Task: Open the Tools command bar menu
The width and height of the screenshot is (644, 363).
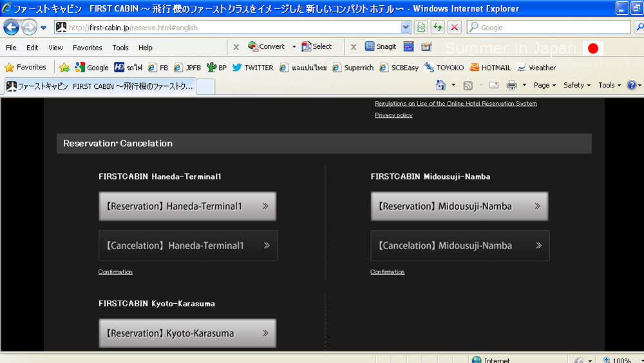Action: pos(609,85)
